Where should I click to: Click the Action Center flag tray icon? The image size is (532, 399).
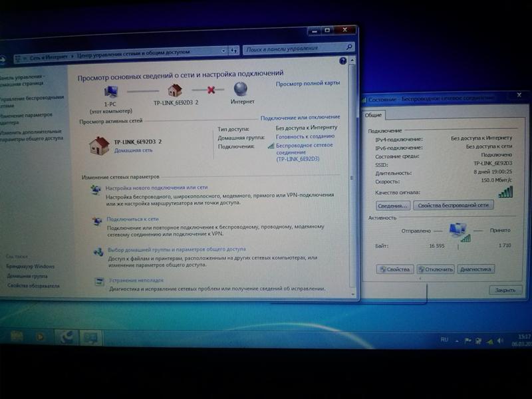tap(468, 340)
